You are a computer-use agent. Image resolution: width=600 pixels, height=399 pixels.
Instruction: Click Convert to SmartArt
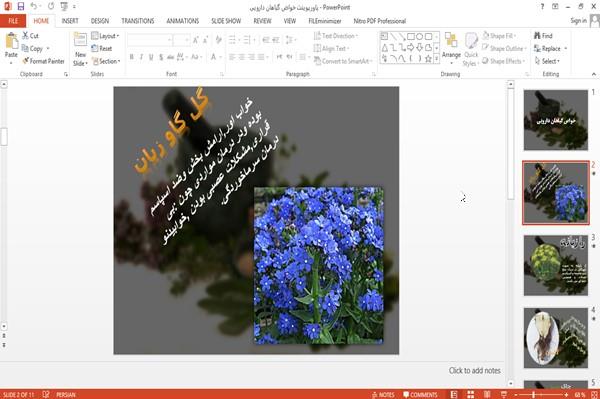pos(343,61)
